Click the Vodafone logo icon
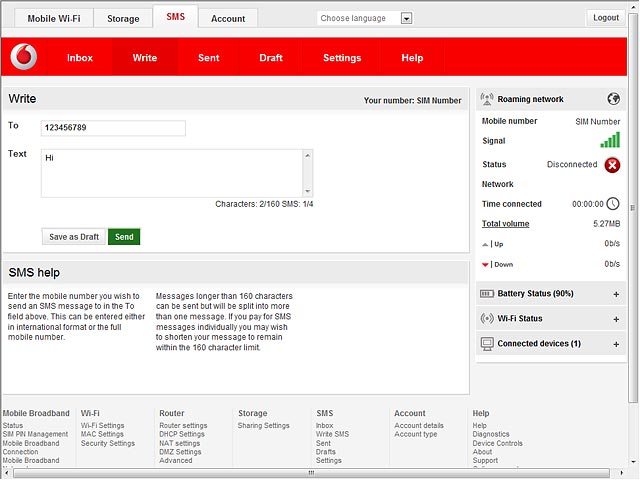Viewport: 640px width, 480px height. click(x=24, y=57)
